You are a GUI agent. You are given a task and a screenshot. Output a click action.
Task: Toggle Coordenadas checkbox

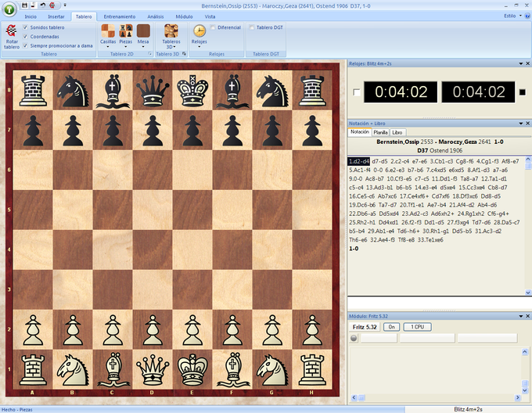[x=25, y=36]
